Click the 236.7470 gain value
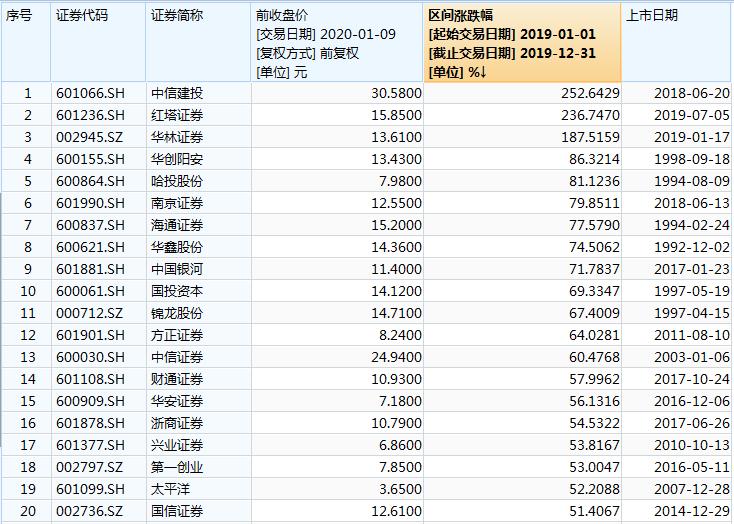This screenshot has width=734, height=524. [x=590, y=115]
